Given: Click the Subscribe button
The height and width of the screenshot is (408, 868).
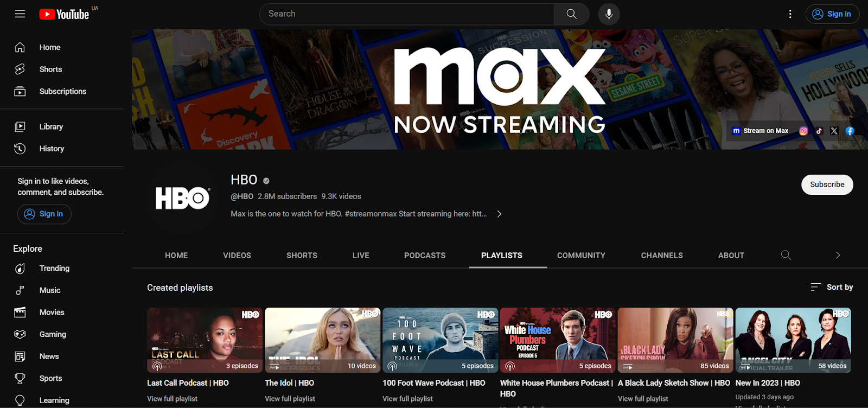Looking at the screenshot, I should (x=827, y=184).
